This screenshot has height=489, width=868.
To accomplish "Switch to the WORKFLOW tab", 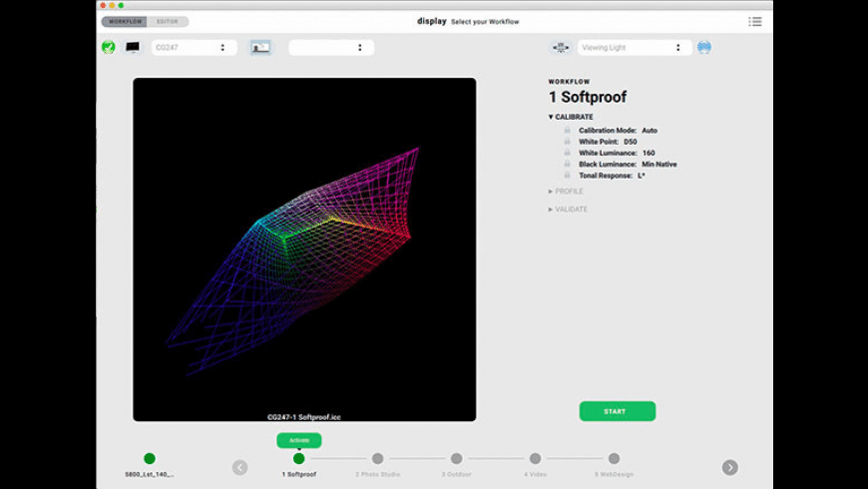I will 125,22.
